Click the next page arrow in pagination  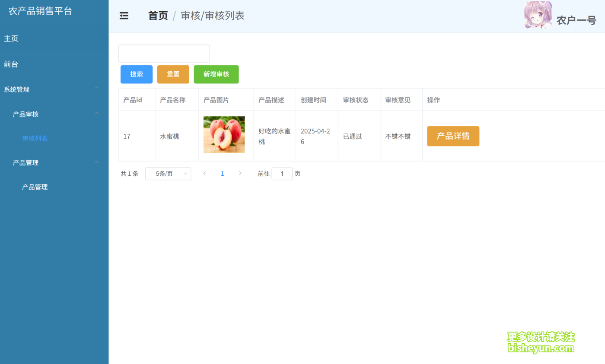coord(240,173)
